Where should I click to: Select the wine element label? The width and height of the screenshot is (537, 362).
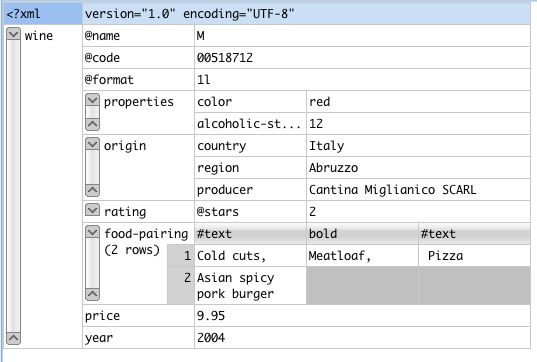pos(39,36)
